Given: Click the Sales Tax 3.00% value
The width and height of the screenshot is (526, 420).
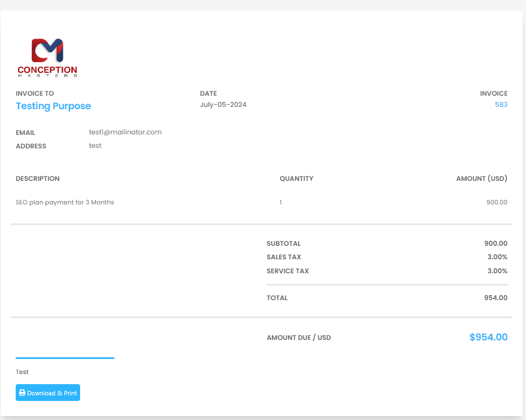Looking at the screenshot, I should pos(497,257).
